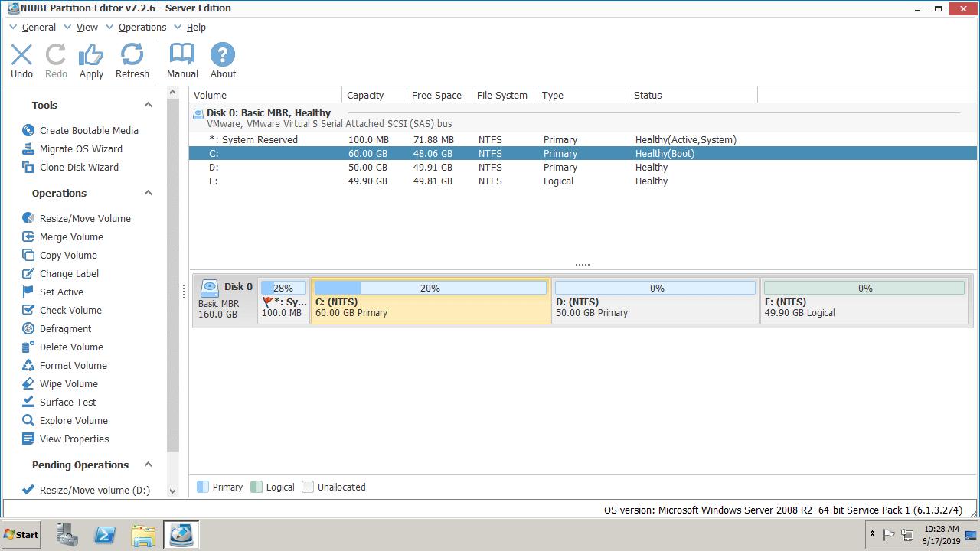Viewport: 980px width, 551px height.
Task: Collapse the Pending Operations section
Action: point(149,465)
